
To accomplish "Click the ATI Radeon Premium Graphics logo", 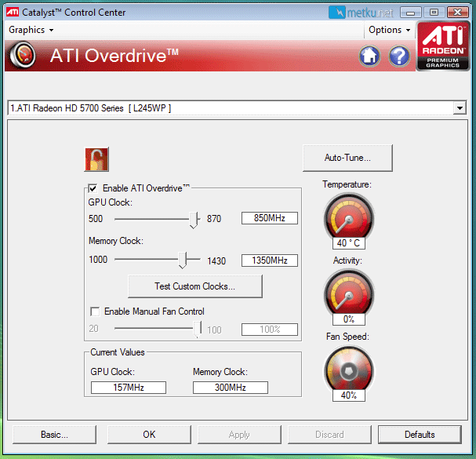I will 443,46.
